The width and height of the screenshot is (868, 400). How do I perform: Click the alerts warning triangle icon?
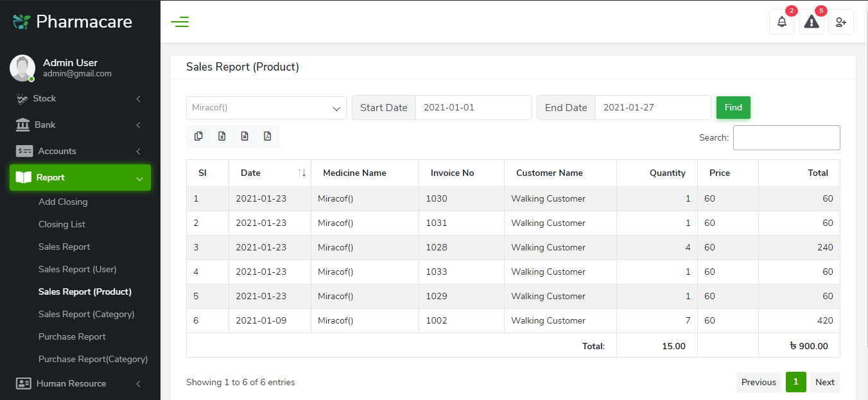pyautogui.click(x=811, y=21)
